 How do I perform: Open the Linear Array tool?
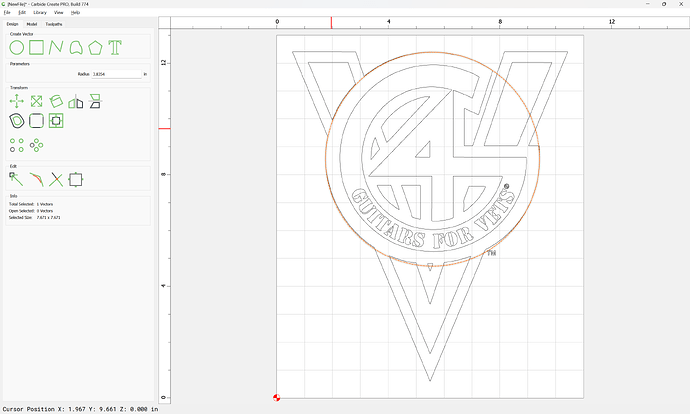[17, 145]
